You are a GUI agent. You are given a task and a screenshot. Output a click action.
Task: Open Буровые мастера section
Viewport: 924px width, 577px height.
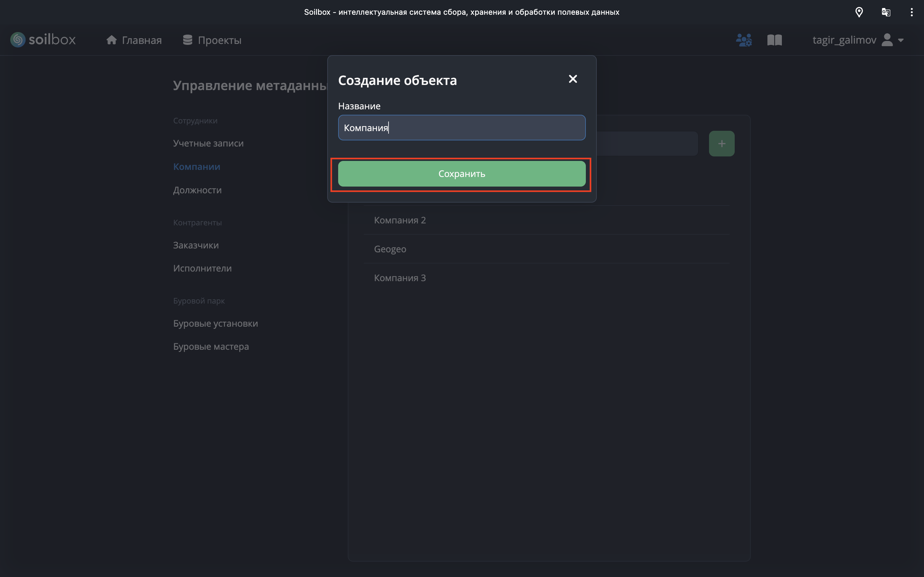[211, 347]
